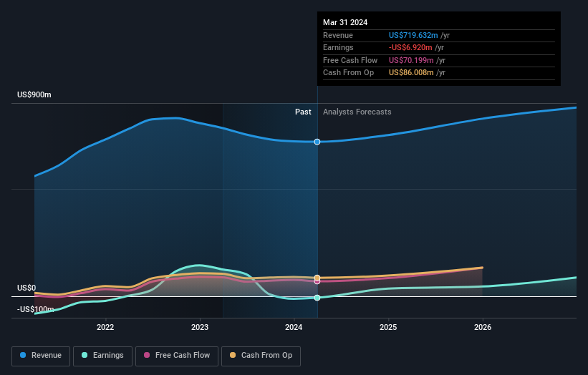588x375 pixels.
Task: Click the pink Free Cash Flow legend dot
Action: [x=147, y=355]
